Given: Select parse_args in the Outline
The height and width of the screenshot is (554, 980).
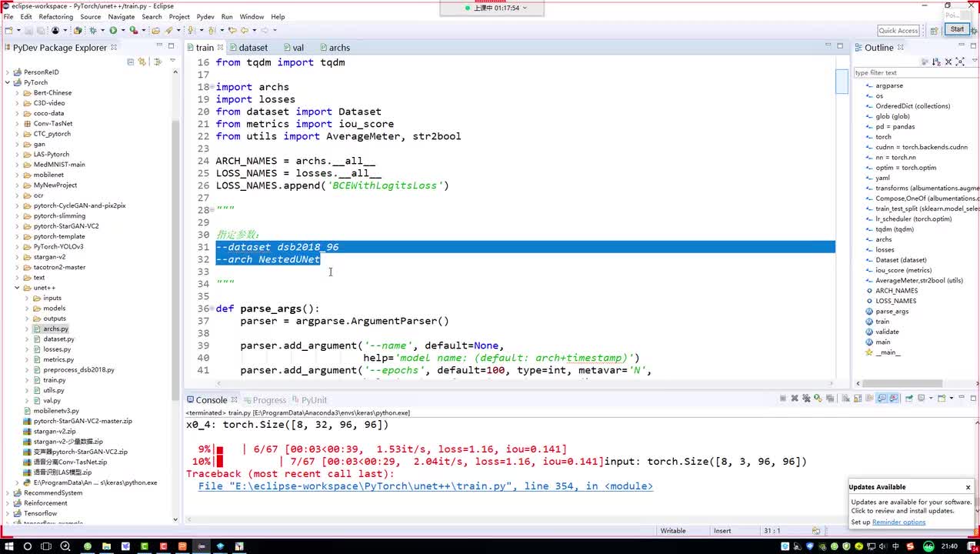Looking at the screenshot, I should (x=892, y=312).
